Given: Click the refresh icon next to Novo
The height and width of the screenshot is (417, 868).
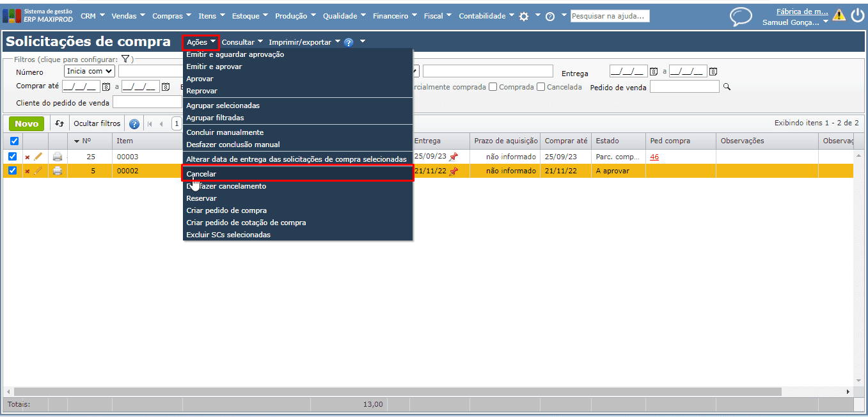Looking at the screenshot, I should coord(59,124).
